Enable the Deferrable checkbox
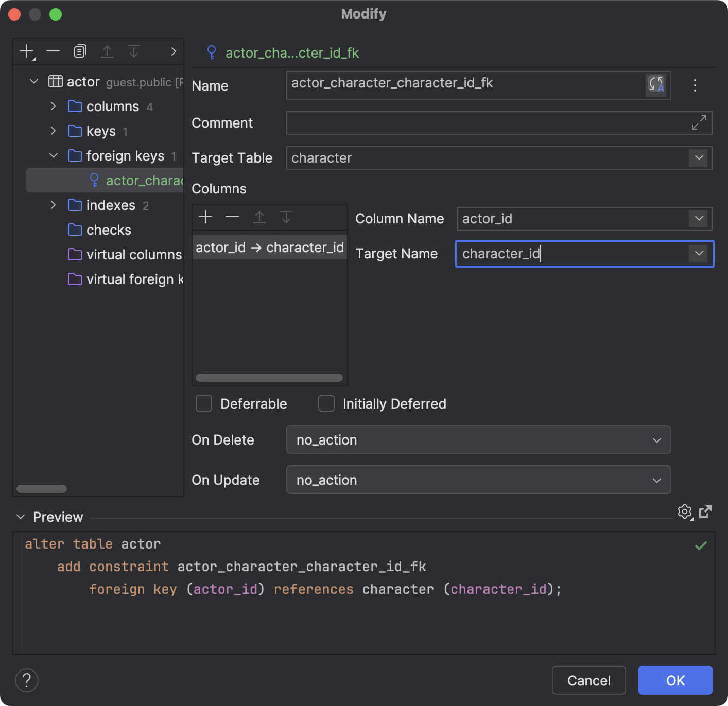This screenshot has width=728, height=706. coord(203,404)
